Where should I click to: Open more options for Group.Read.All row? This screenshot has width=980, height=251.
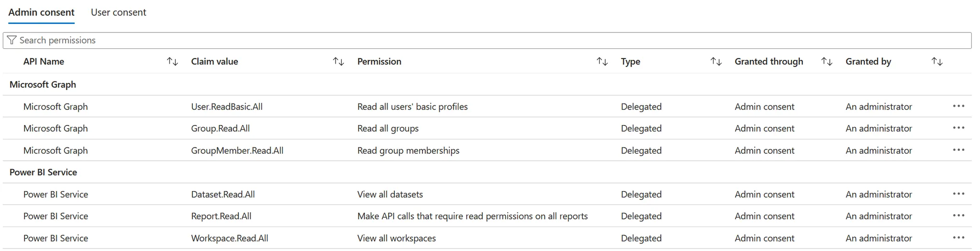coord(958,128)
